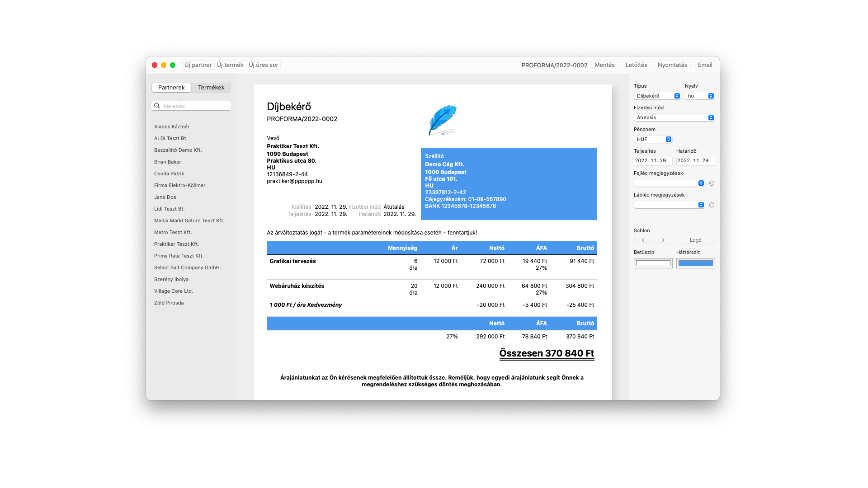Image resolution: width=868 pixels, height=488 pixels.
Task: Switch to the Partnerek tab
Action: coord(171,87)
